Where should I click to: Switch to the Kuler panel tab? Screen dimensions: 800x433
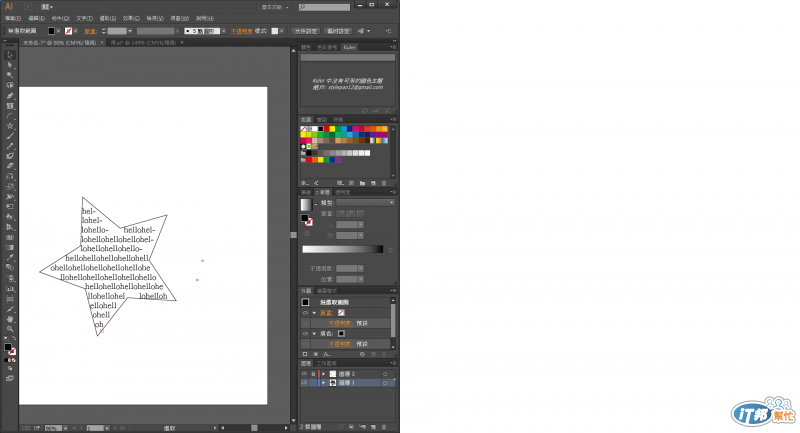click(349, 47)
